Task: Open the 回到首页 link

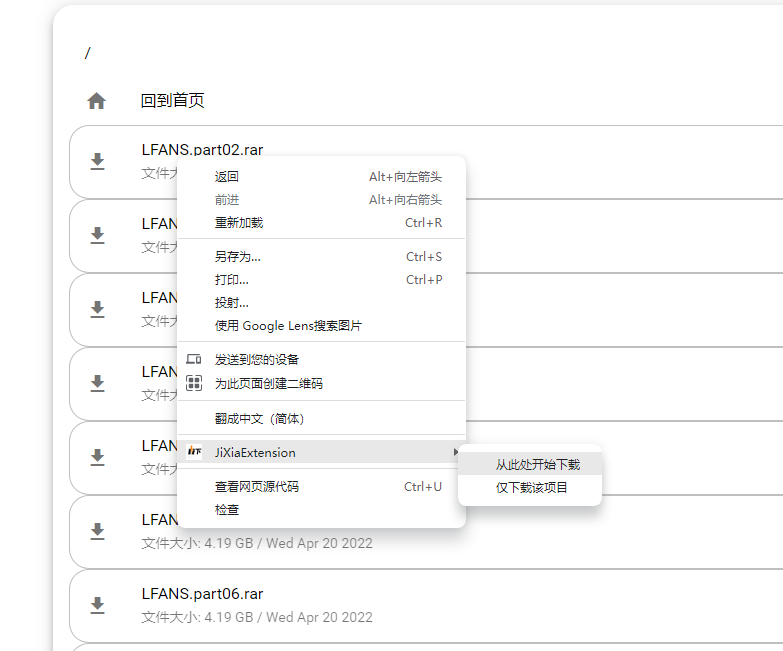Action: (x=172, y=101)
